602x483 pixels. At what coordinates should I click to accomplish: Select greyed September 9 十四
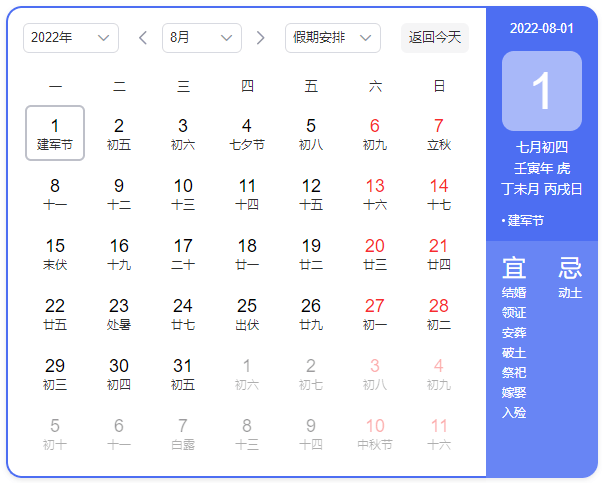311,433
